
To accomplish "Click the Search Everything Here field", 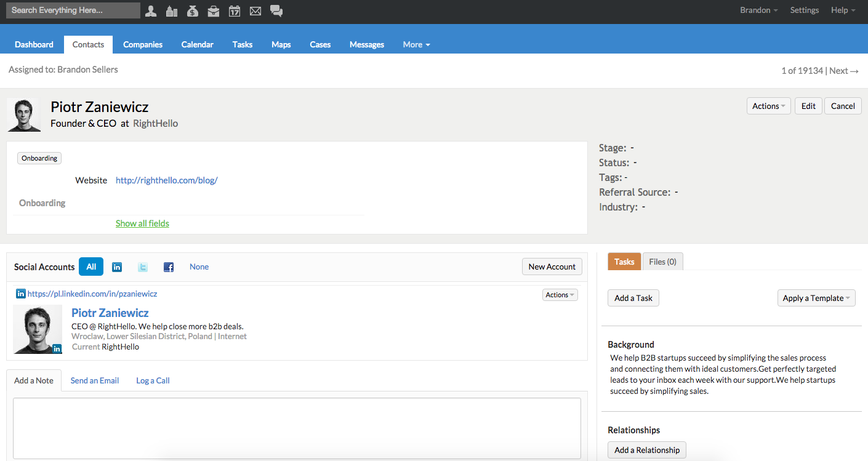I will [x=73, y=10].
